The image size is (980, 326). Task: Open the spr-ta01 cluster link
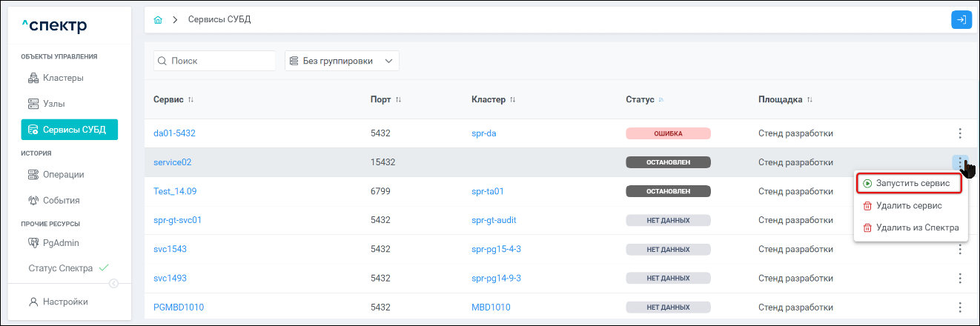pos(487,191)
